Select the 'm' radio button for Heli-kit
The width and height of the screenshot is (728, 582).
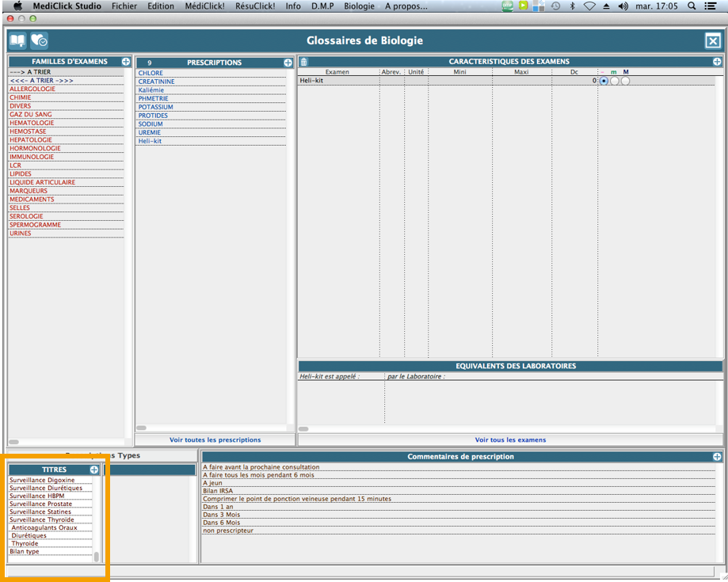615,81
